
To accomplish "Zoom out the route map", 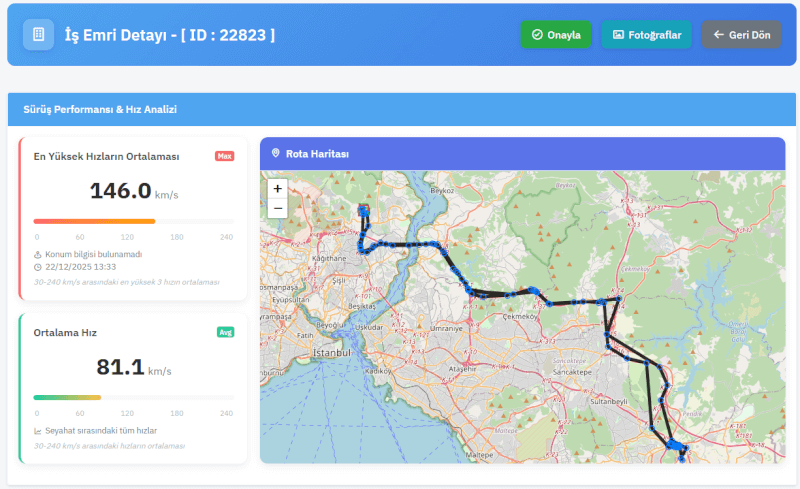I will pos(277,208).
